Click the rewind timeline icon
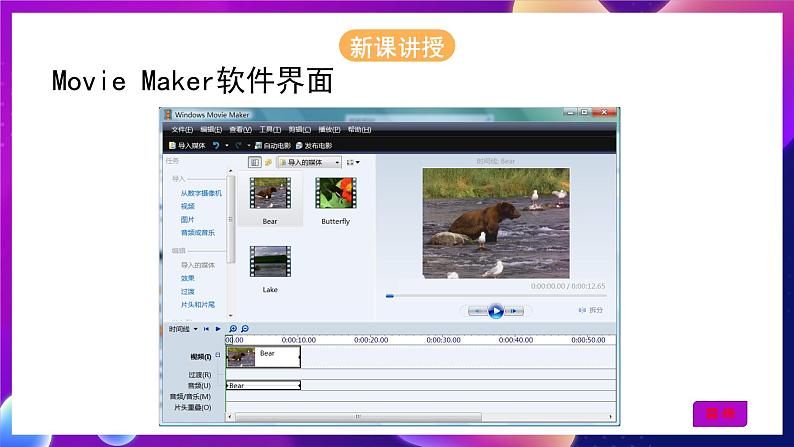Image resolution: width=794 pixels, height=447 pixels. [207, 329]
